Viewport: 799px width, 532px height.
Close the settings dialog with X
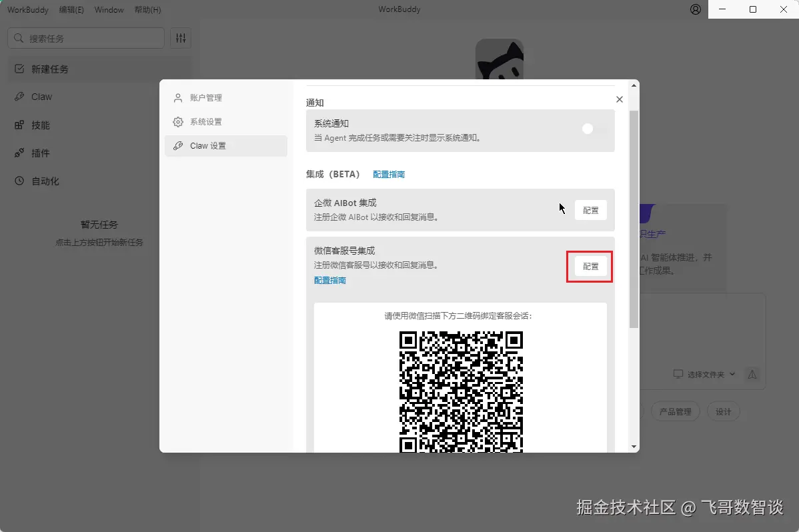coord(620,99)
